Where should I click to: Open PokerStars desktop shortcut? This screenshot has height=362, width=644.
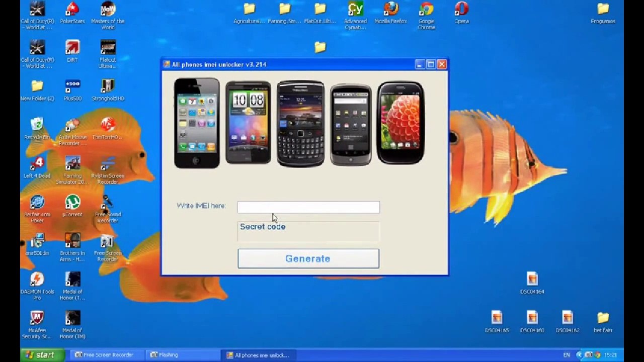[x=72, y=13]
